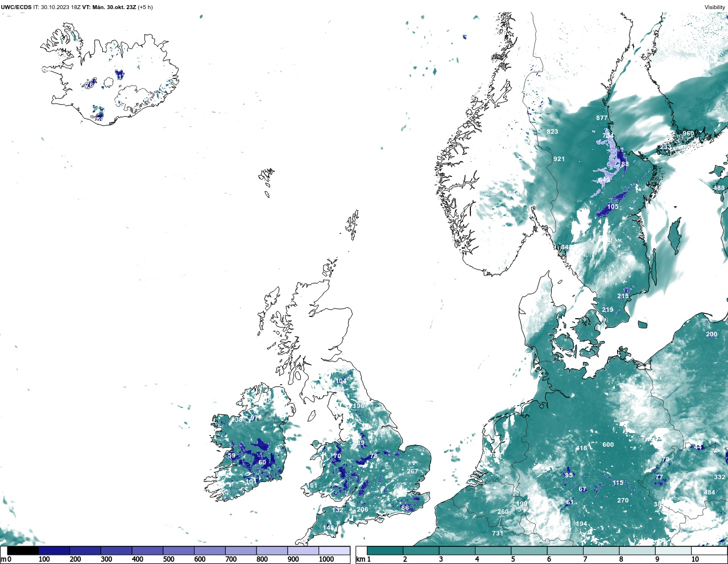Select the 484 value at the right edge
728x564 pixels.
709,493
